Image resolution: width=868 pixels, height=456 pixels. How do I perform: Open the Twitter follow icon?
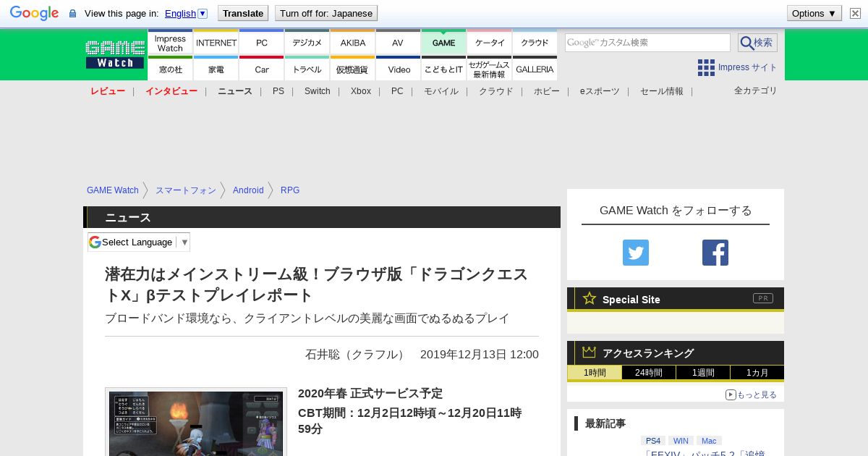[636, 253]
